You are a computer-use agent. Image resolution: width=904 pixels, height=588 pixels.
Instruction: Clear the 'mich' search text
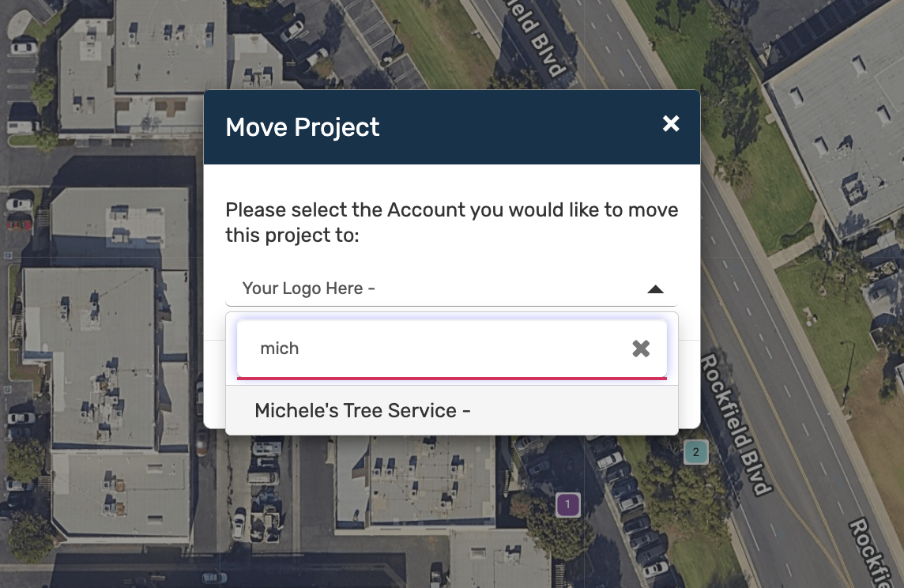pos(641,349)
